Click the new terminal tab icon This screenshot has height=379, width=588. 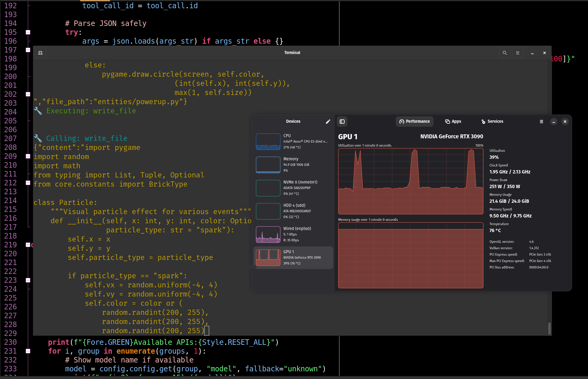pos(40,53)
